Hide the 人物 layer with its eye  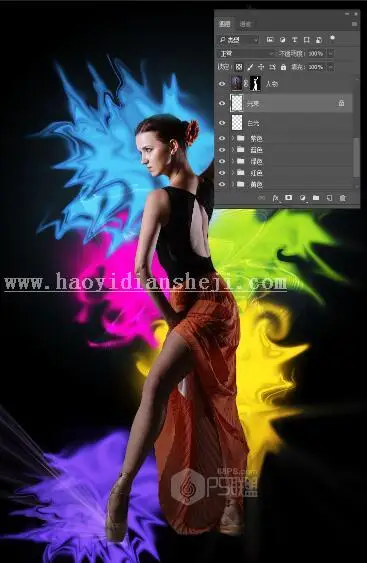pos(222,84)
